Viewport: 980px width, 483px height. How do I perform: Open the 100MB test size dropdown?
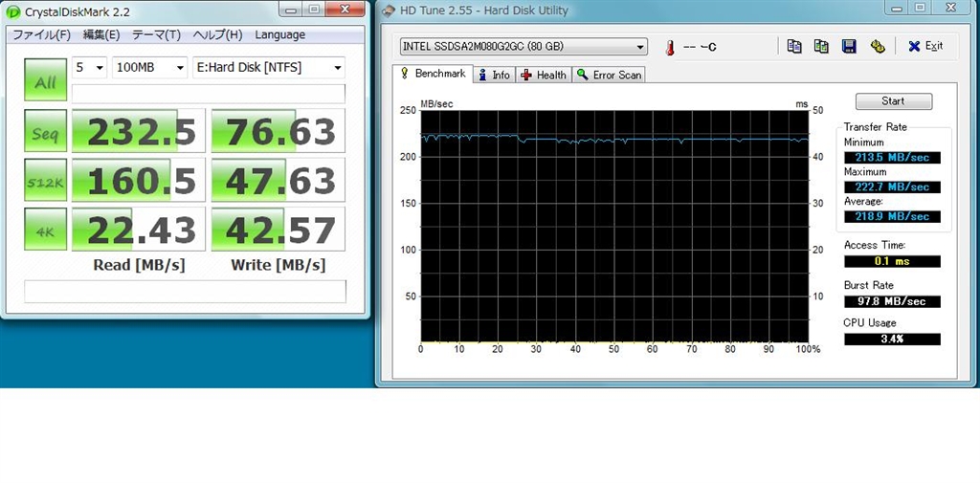click(x=149, y=68)
